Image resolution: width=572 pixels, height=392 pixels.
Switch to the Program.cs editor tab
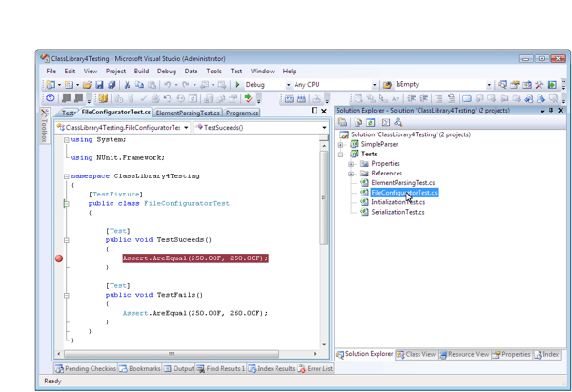click(242, 113)
